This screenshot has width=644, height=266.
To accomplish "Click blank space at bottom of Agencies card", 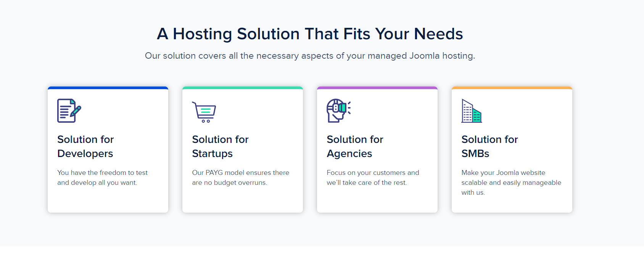I will coord(377,201).
